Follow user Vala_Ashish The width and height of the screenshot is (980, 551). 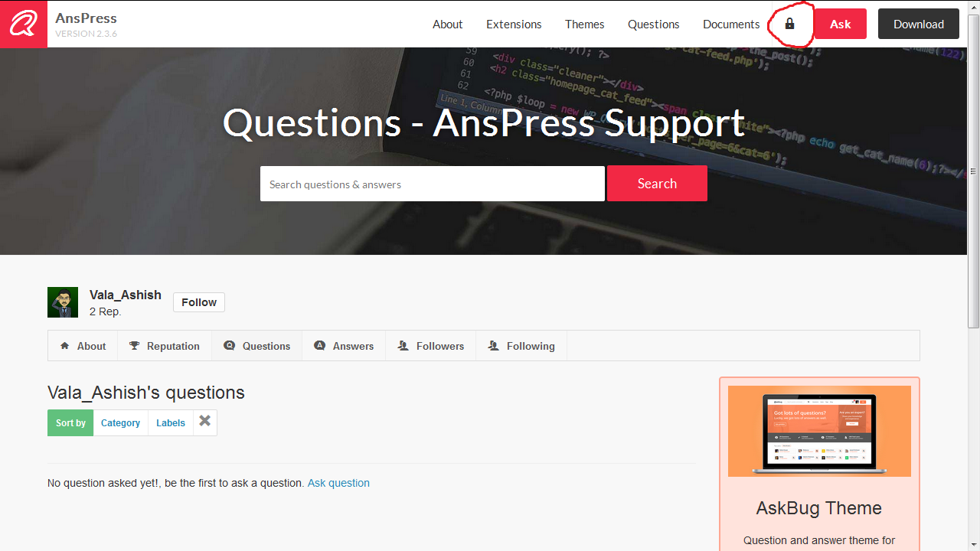click(x=199, y=302)
